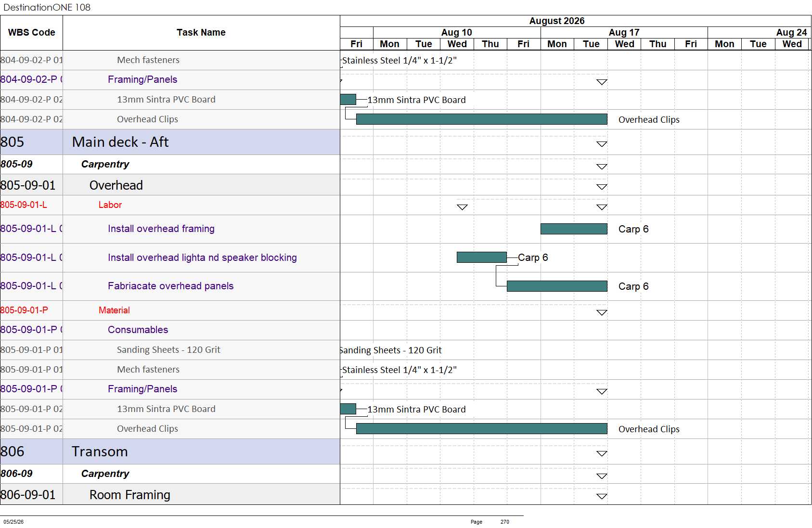Click the 805-09 Carpentry summary end marker
Screen dimensions: 812x528
[x=602, y=167]
